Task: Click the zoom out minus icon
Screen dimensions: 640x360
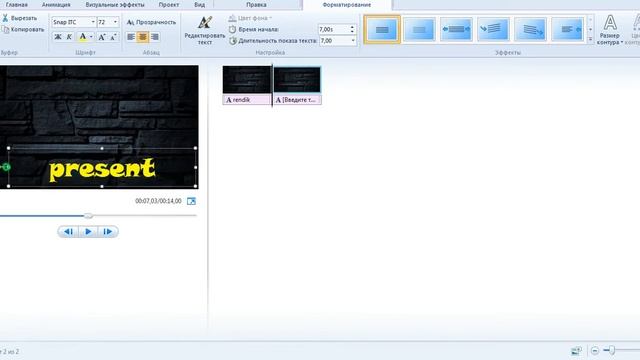Action: tap(595, 351)
